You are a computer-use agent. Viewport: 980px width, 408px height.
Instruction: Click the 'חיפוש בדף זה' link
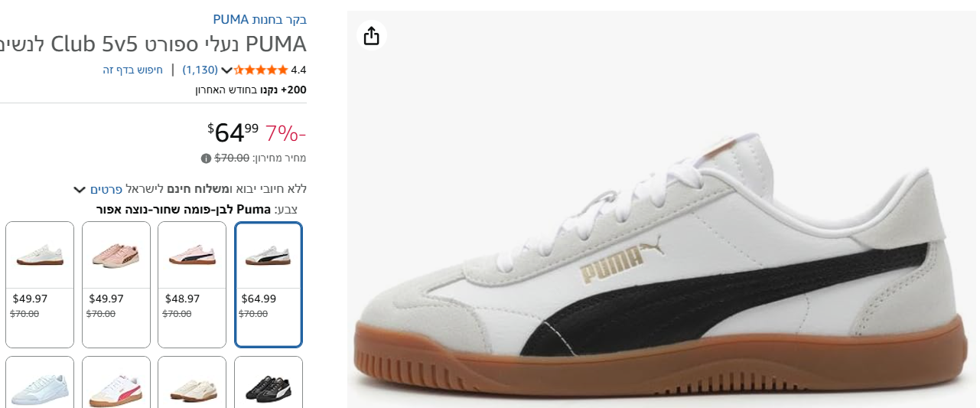133,70
